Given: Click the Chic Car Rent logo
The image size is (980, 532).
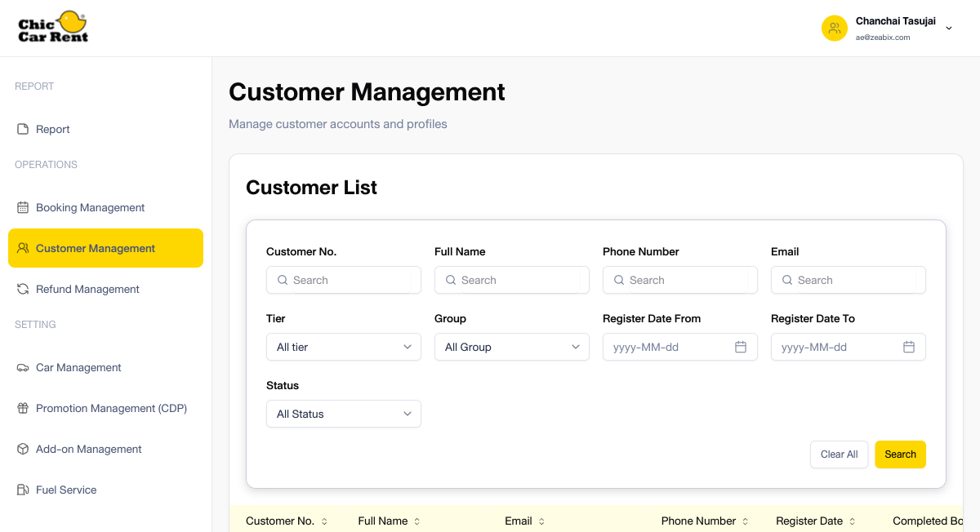Looking at the screenshot, I should tap(53, 27).
